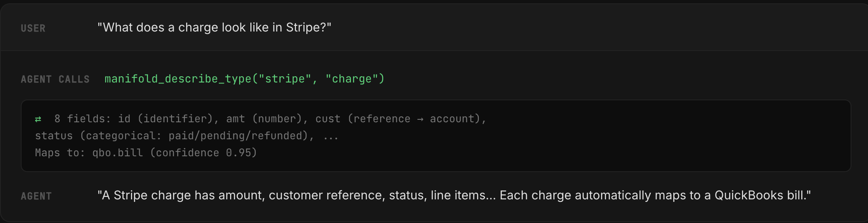Click the "stripe" argument in the call
This screenshot has width=868, height=223.
point(285,79)
